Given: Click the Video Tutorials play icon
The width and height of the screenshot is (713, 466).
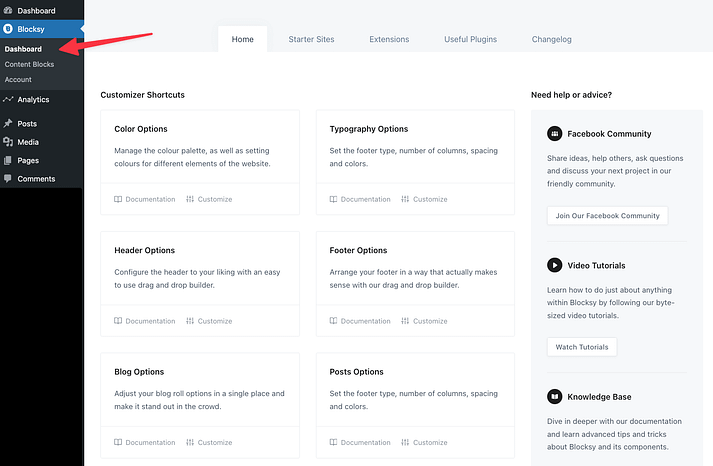Looking at the screenshot, I should (554, 265).
